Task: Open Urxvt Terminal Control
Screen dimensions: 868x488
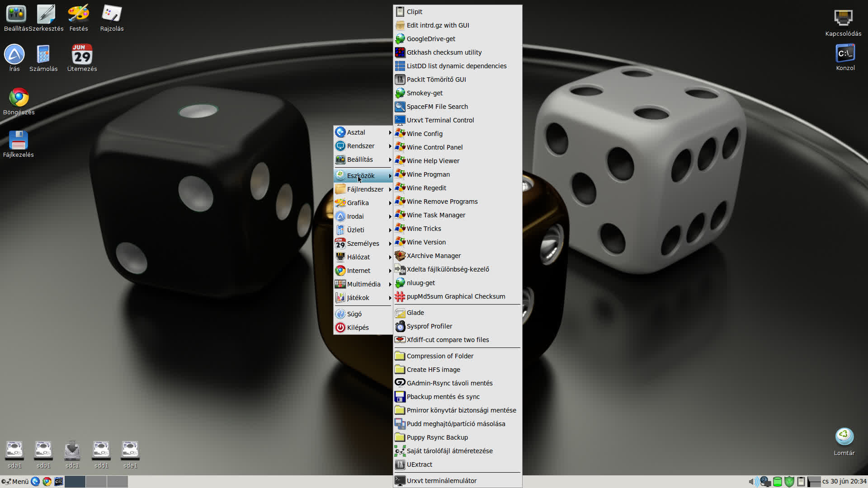Action: 458,120
